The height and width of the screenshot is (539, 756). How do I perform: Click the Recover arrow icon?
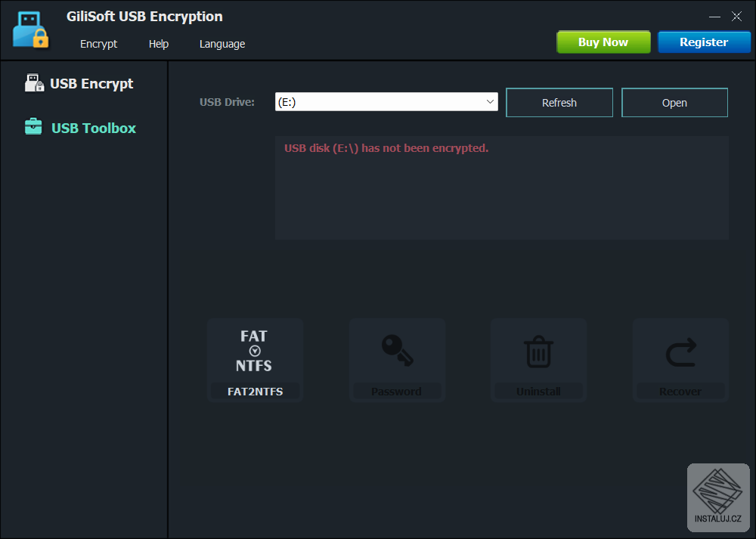681,352
